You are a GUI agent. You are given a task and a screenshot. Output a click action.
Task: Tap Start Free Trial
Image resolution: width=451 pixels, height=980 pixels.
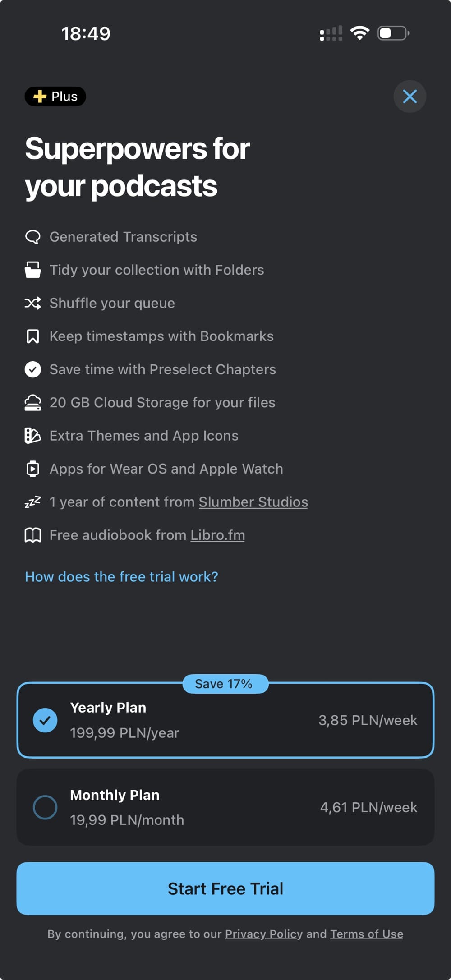(225, 888)
